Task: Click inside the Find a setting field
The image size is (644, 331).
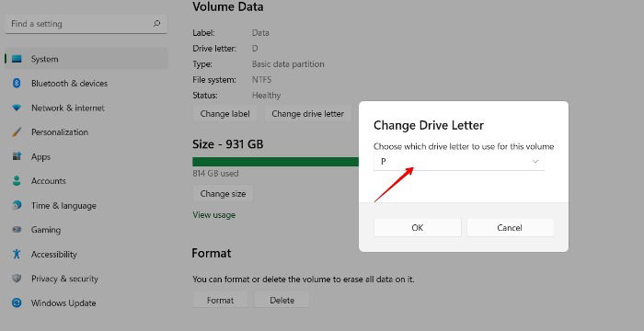Action: point(86,24)
